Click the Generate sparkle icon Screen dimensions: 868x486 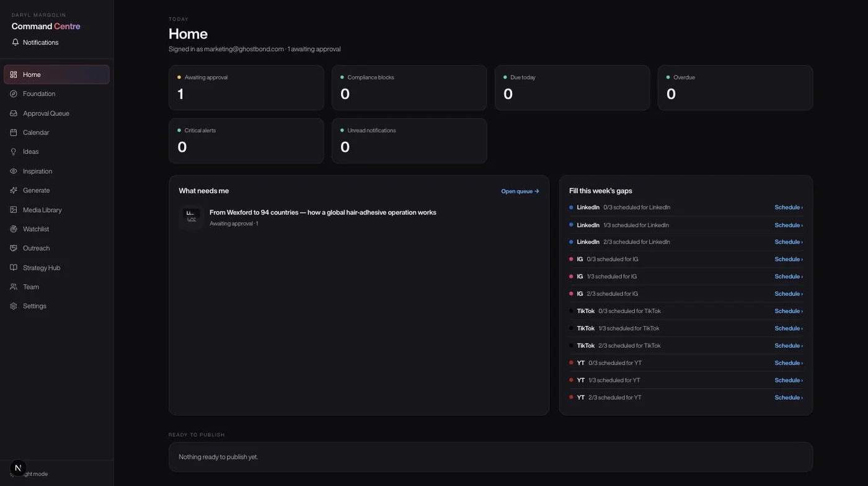click(14, 190)
